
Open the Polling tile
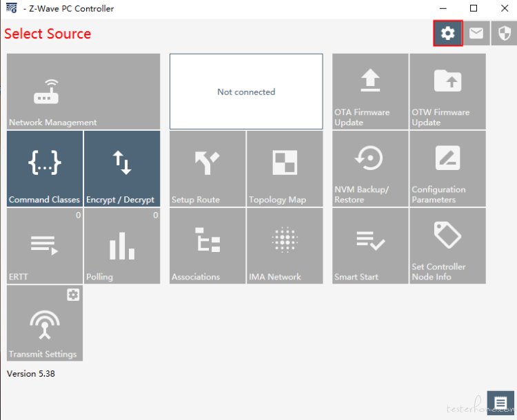[122, 246]
